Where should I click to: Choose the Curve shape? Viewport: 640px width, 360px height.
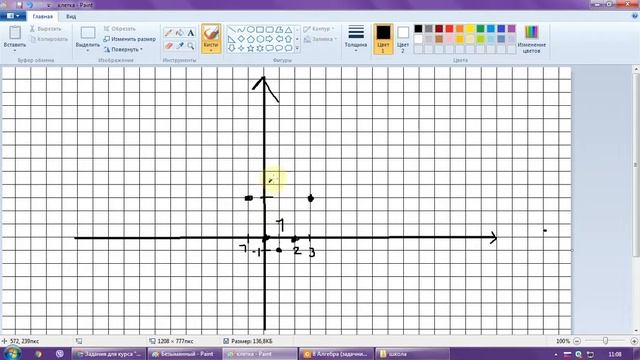coord(241,30)
